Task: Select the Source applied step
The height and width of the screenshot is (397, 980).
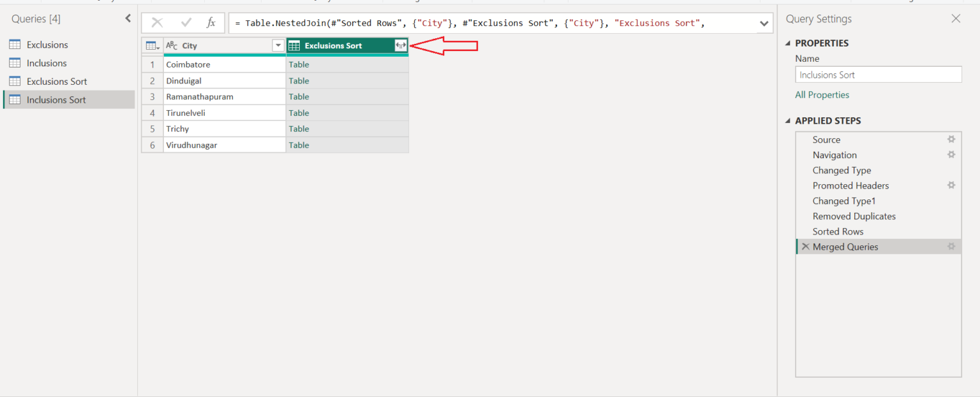Action: [879, 140]
